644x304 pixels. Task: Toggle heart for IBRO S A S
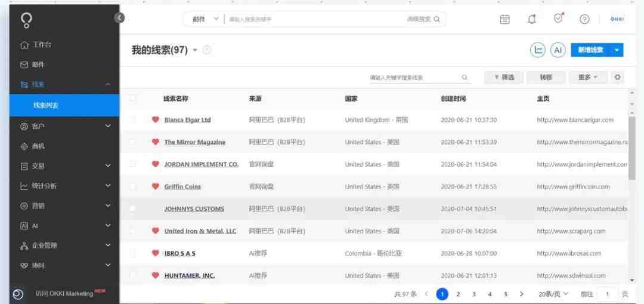(x=155, y=253)
